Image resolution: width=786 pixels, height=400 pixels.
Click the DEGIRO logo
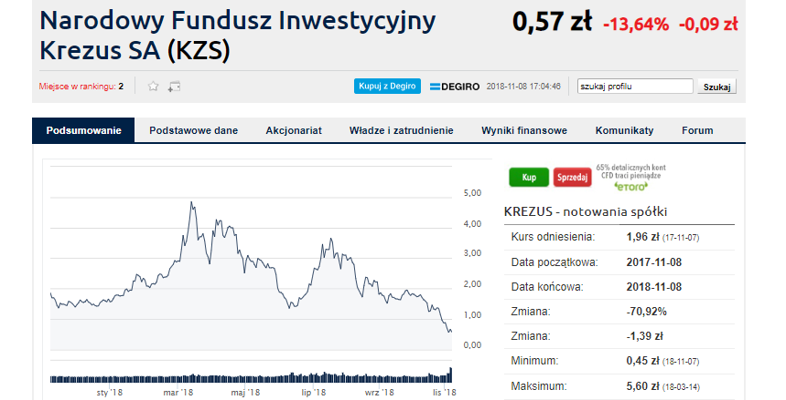(455, 87)
